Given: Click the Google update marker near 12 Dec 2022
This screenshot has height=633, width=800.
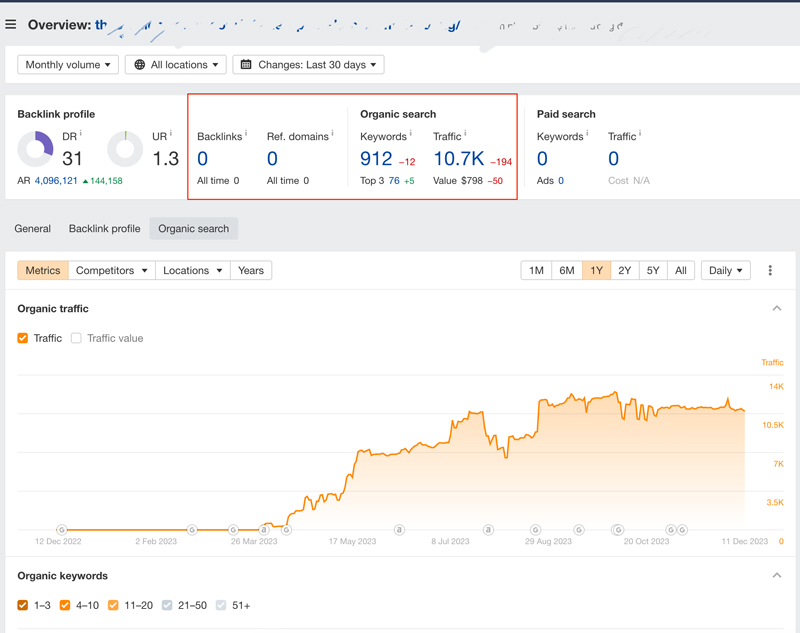Looking at the screenshot, I should [61, 529].
